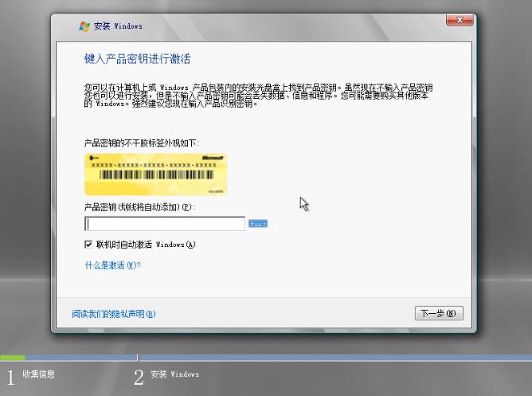Click the 安装 Windows title bar text
The image size is (532, 396).
click(118, 26)
